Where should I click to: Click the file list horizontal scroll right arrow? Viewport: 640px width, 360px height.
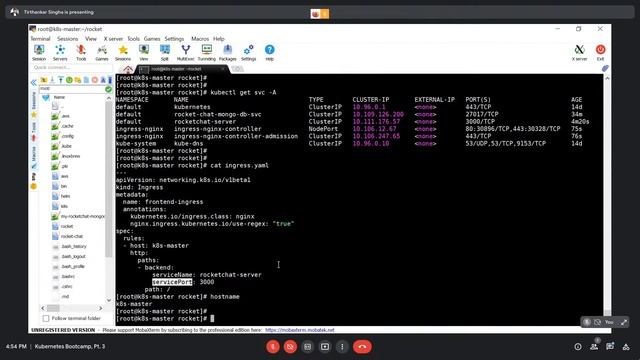point(101,308)
